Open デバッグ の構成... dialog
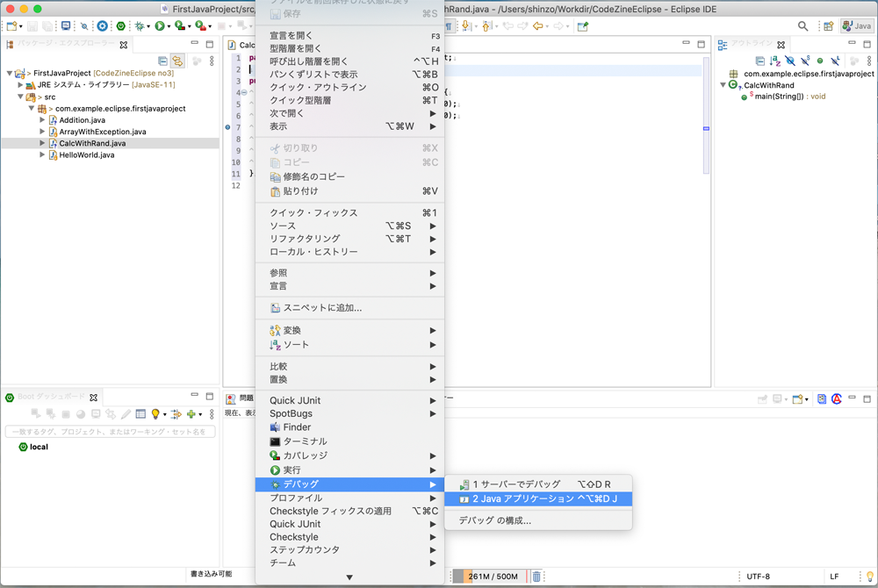The image size is (878, 588). pos(538,520)
